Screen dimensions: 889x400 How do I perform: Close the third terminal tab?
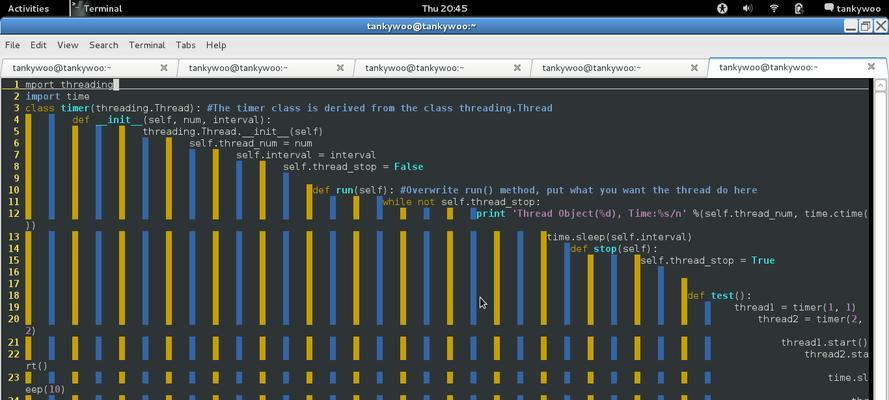[x=517, y=67]
